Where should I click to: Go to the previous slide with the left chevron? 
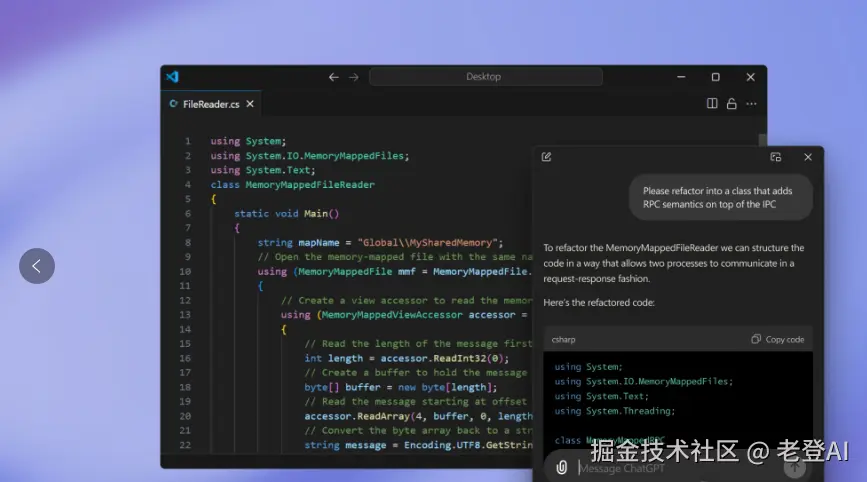tap(36, 266)
